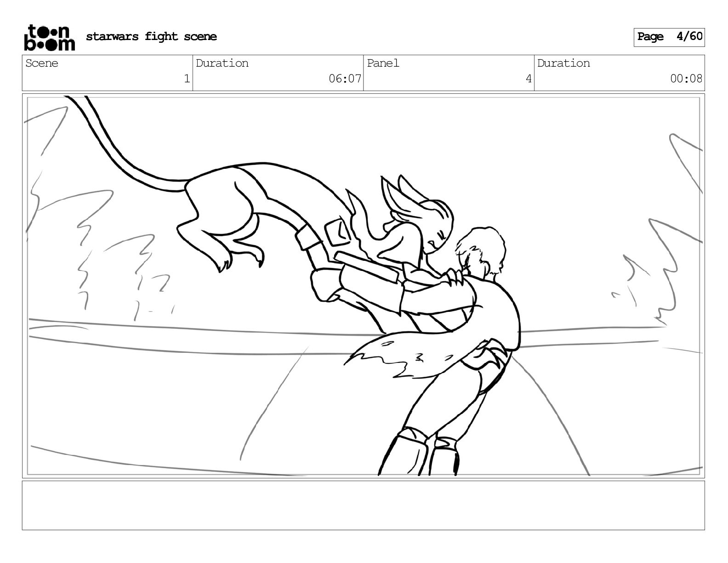Click the empty notes box below panel
Viewport: 728px width, 563px height.
pyautogui.click(x=364, y=506)
